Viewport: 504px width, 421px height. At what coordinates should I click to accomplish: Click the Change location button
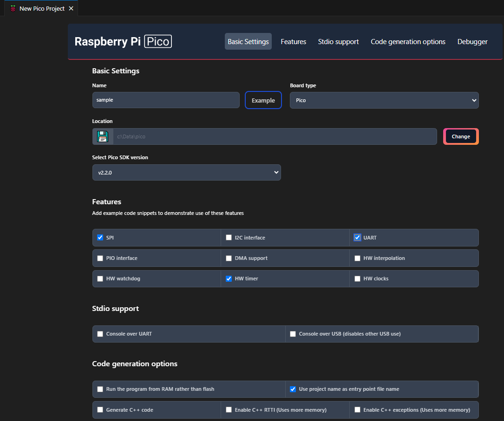tap(460, 136)
